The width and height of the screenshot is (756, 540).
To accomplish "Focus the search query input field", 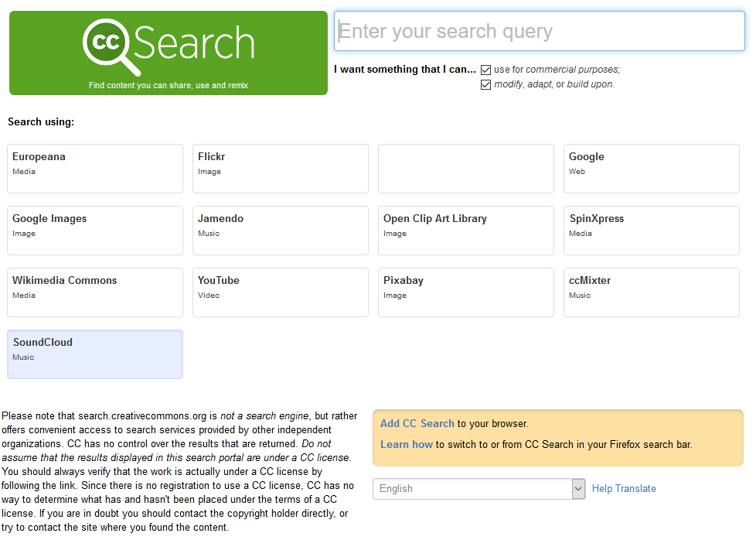I will (x=539, y=32).
